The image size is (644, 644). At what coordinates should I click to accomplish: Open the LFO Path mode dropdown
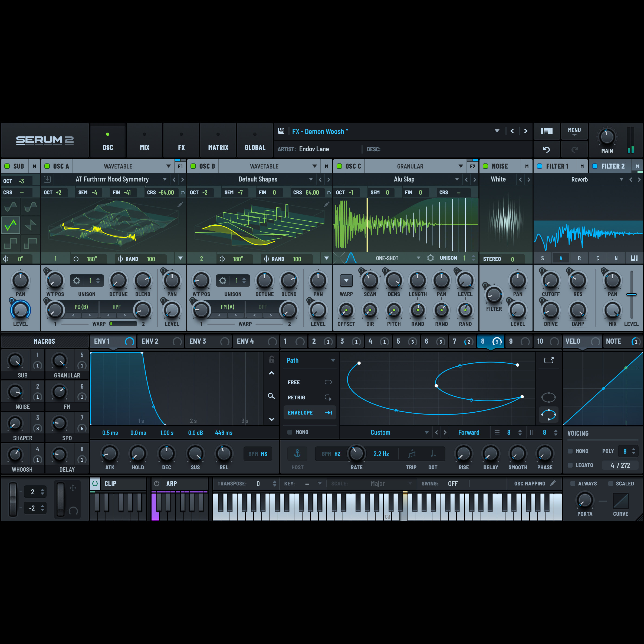333,360
